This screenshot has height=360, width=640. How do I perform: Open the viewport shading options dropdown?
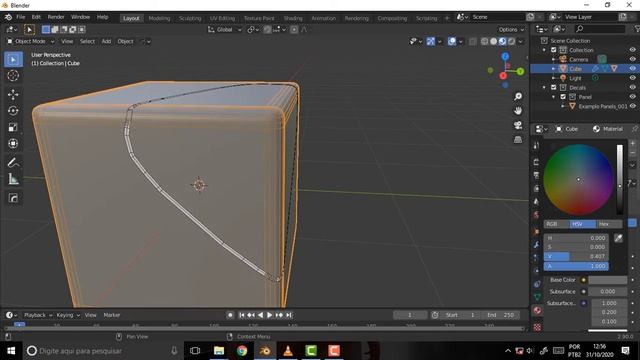coord(520,41)
